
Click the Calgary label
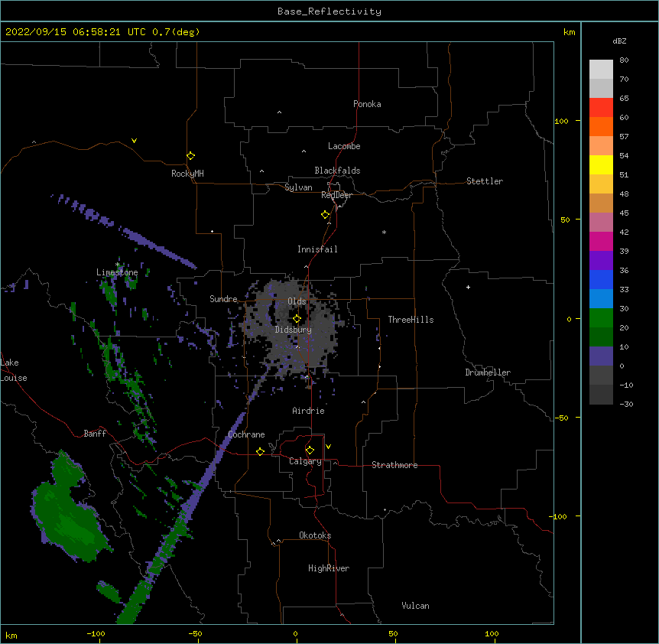point(305,461)
